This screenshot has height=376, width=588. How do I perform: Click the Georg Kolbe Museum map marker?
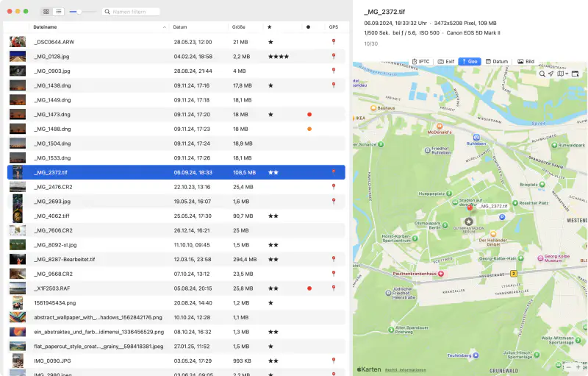pos(540,258)
